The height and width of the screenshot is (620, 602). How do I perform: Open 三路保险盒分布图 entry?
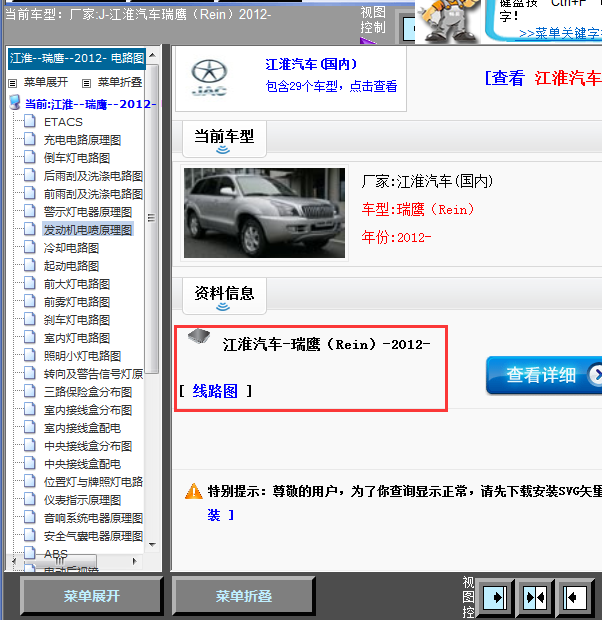click(87, 392)
